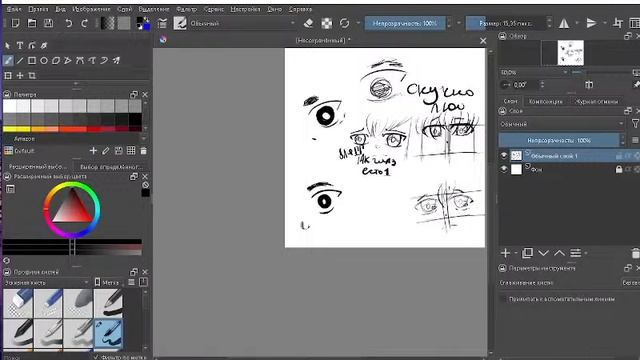Select the move tool
Viewport: 640px width, 360px height.
(20, 76)
